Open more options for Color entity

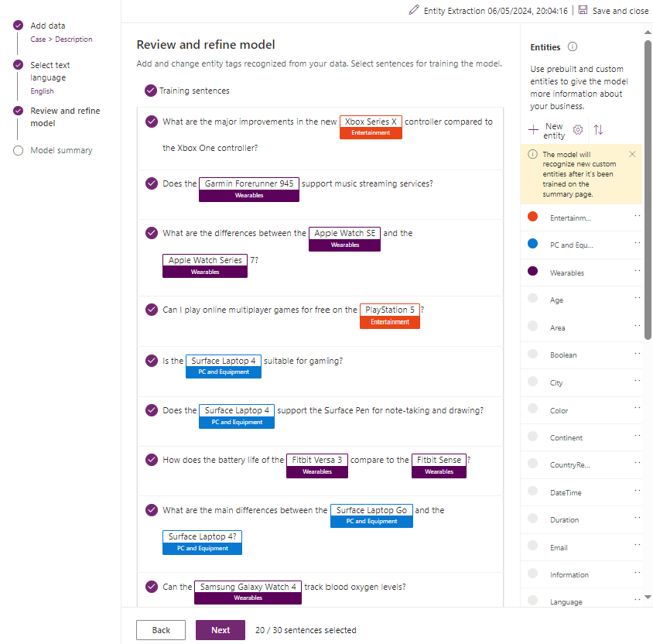point(638,408)
